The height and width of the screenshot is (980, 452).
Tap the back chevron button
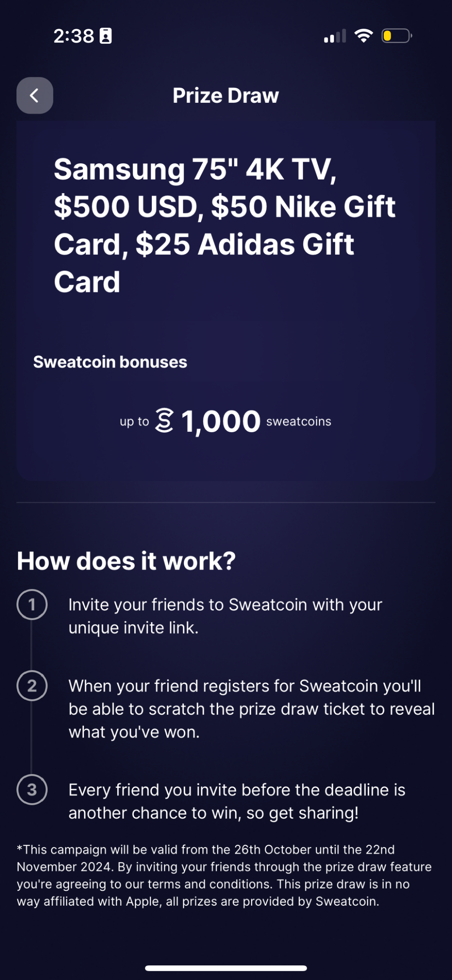pyautogui.click(x=34, y=95)
